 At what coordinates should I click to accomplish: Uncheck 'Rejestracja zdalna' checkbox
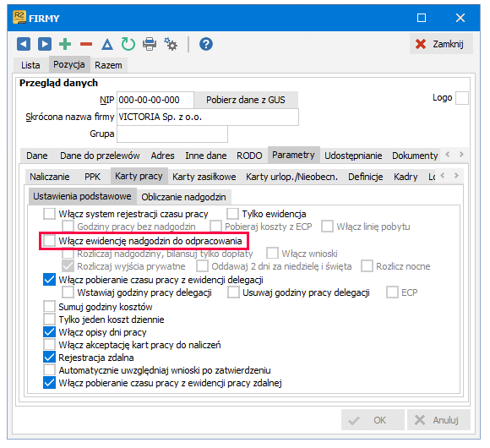(x=49, y=358)
